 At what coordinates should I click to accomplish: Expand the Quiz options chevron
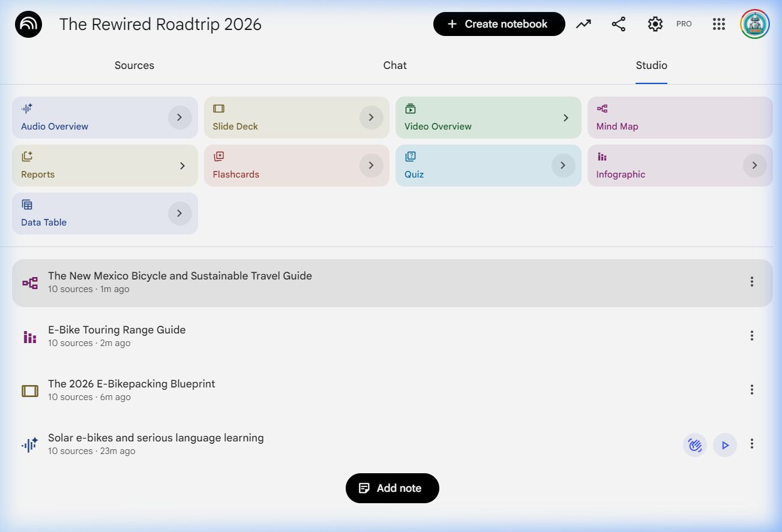click(x=563, y=166)
